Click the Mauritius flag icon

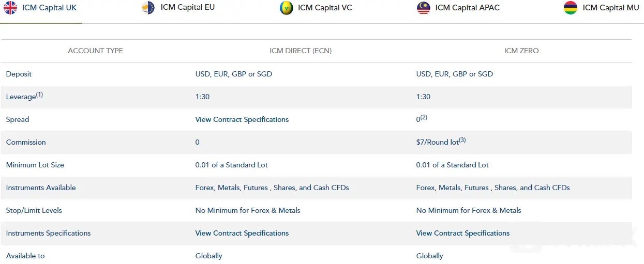[571, 8]
